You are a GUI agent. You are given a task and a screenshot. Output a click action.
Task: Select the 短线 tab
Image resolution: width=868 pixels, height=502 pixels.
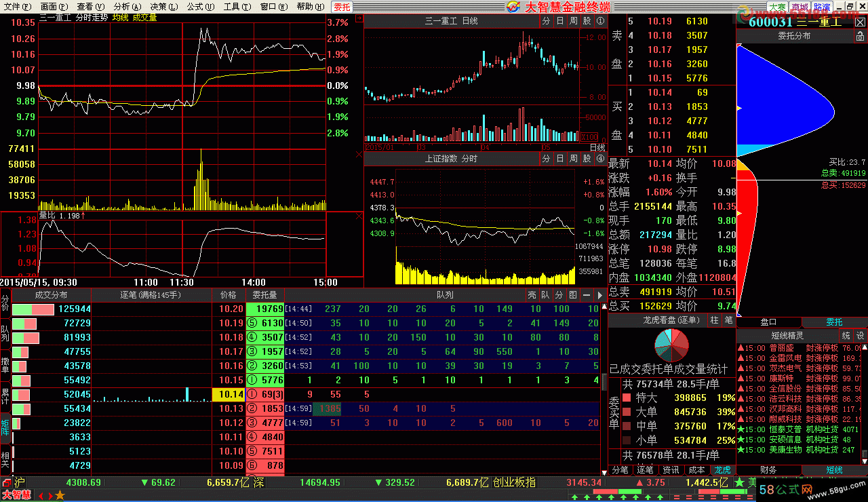pos(834,469)
